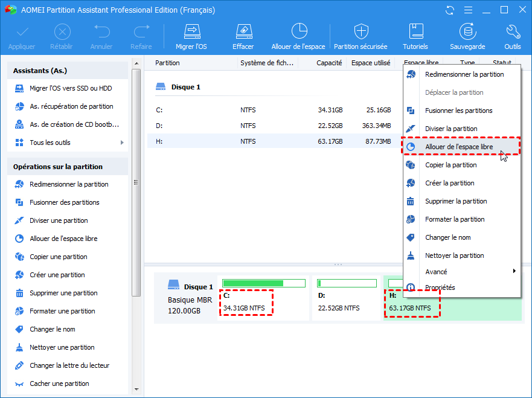Select the D: partition row in list

(x=275, y=126)
